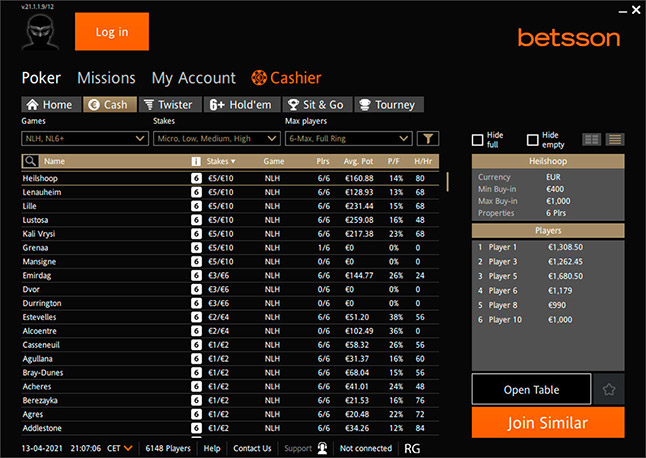Select the Cash games tab
Image resolution: width=646 pixels, height=458 pixels.
click(110, 105)
